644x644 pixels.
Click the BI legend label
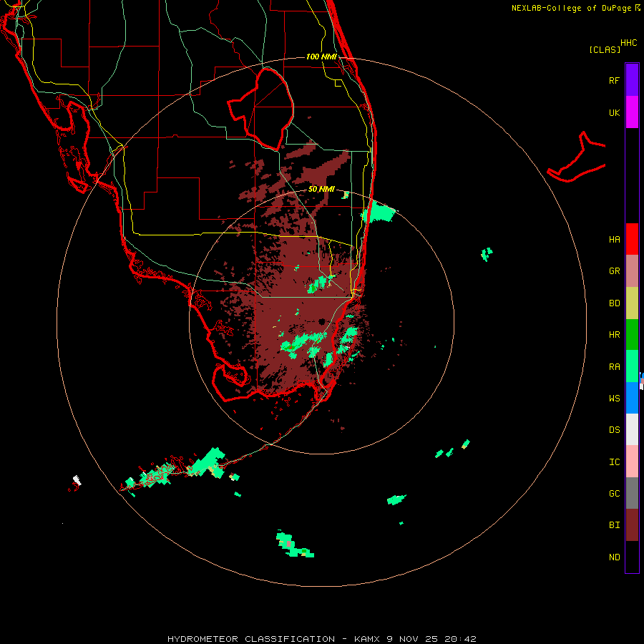[x=614, y=525]
